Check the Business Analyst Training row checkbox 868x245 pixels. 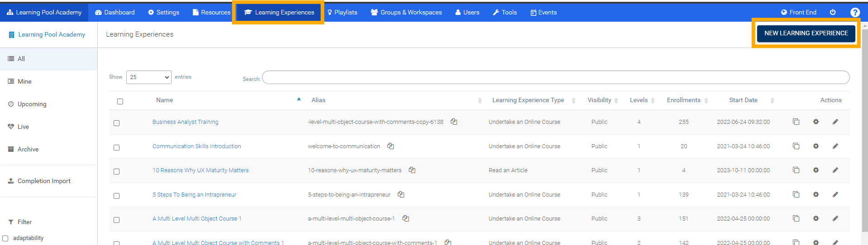pos(116,123)
